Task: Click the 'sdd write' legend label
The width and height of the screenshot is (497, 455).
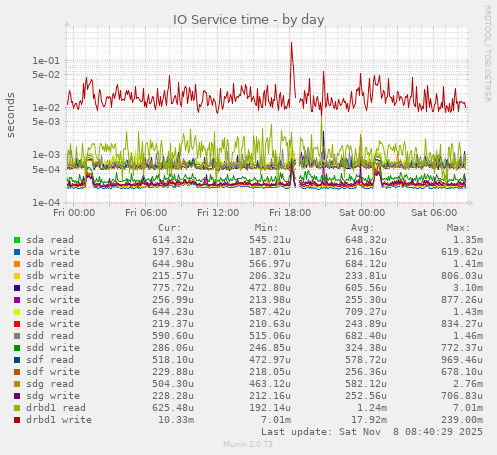Action: pos(53,348)
